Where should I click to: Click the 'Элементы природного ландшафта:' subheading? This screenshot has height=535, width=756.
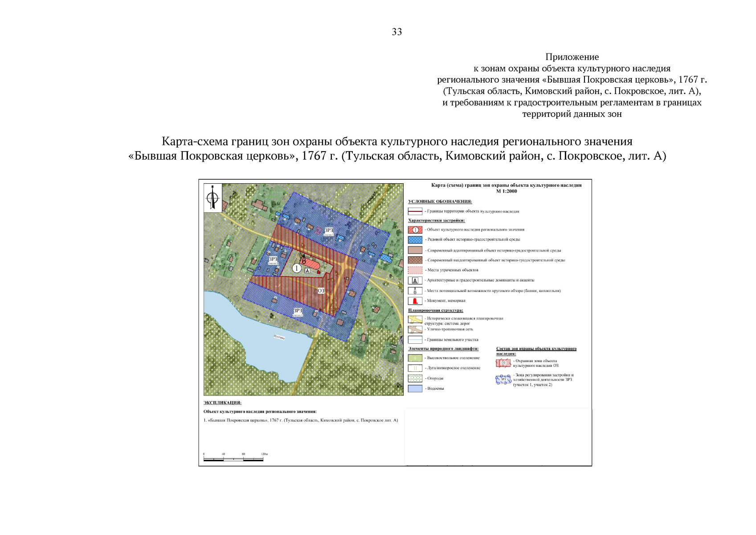[x=443, y=349]
